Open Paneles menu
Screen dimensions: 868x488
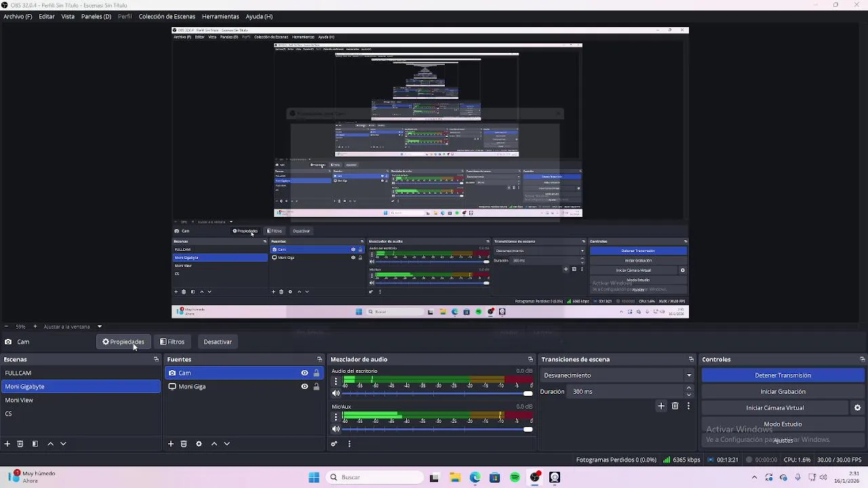(x=96, y=16)
